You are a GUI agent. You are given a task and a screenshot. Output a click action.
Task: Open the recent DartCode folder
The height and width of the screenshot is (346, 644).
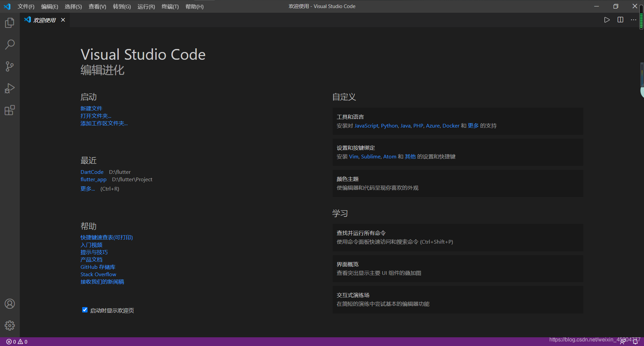click(92, 172)
